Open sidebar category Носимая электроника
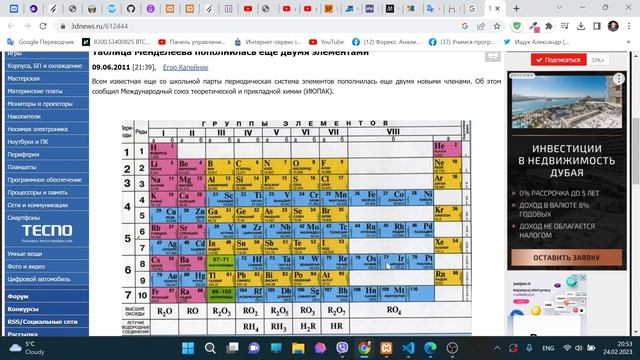The height and width of the screenshot is (360, 640). pyautogui.click(x=38, y=129)
